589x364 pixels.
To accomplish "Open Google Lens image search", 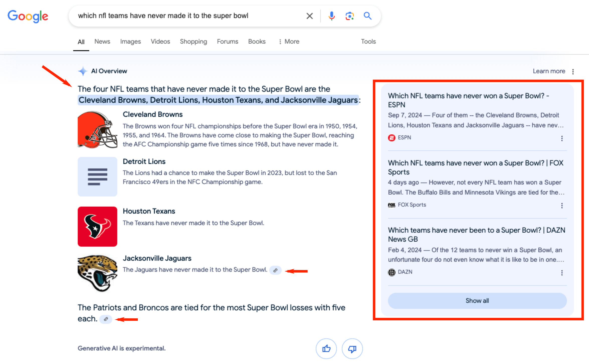I will (349, 16).
